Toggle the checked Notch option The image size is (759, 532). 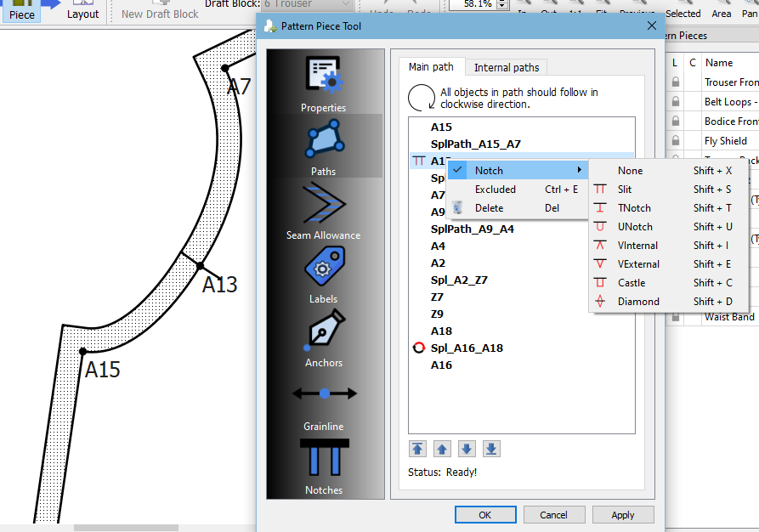[x=489, y=171]
